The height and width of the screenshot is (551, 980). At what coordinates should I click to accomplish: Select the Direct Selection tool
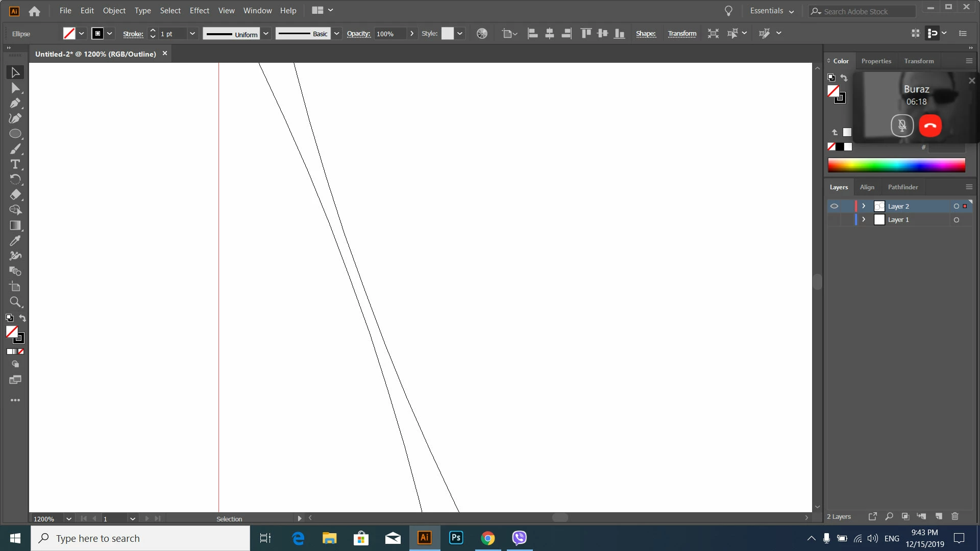tap(15, 88)
